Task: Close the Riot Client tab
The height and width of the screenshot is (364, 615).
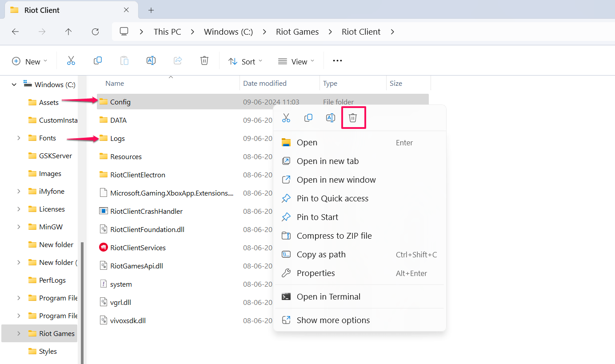Action: tap(127, 10)
